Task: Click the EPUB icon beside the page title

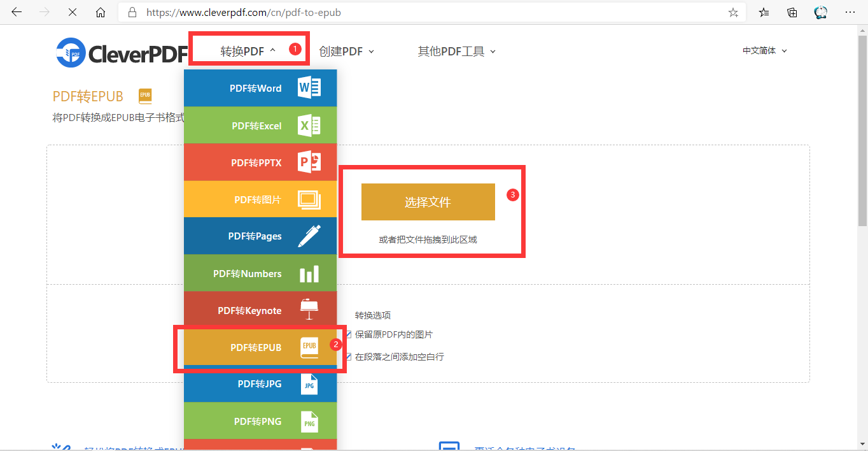Action: point(145,96)
